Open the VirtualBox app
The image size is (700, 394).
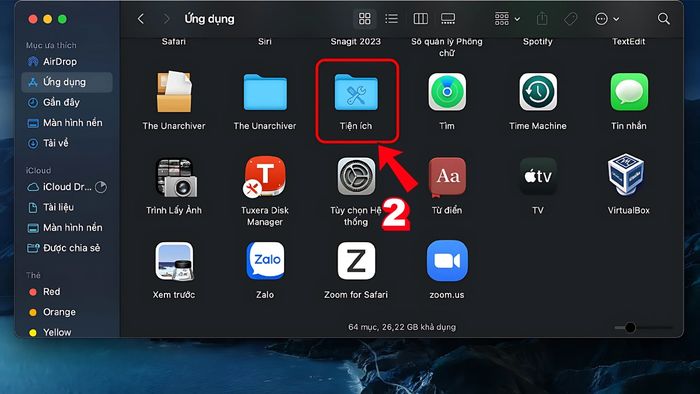pos(626,174)
